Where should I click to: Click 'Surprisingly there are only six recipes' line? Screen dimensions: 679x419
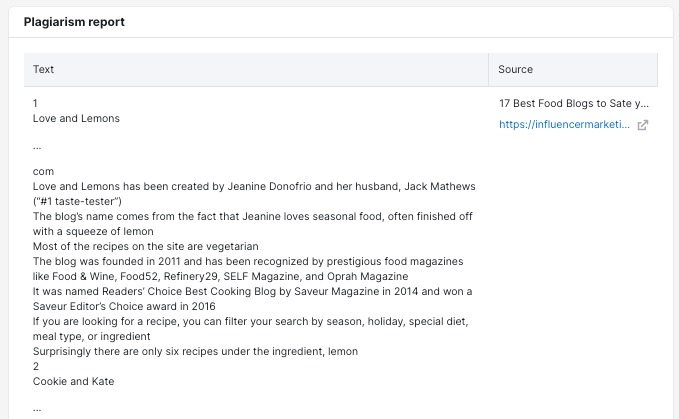[195, 351]
